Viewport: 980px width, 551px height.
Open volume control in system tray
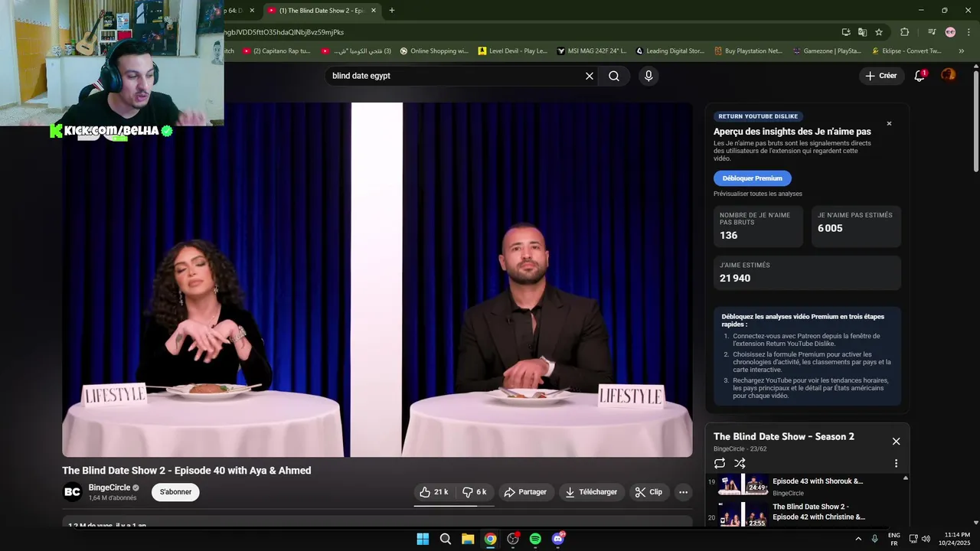[x=926, y=539]
